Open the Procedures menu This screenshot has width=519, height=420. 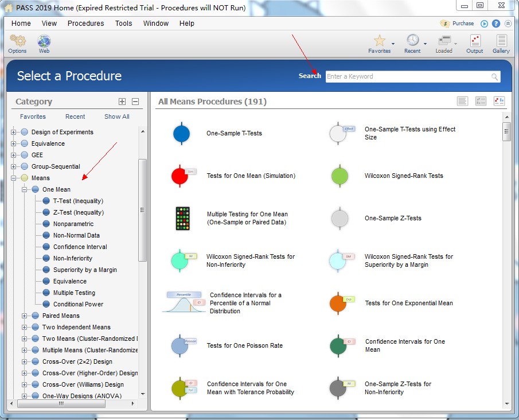click(85, 24)
